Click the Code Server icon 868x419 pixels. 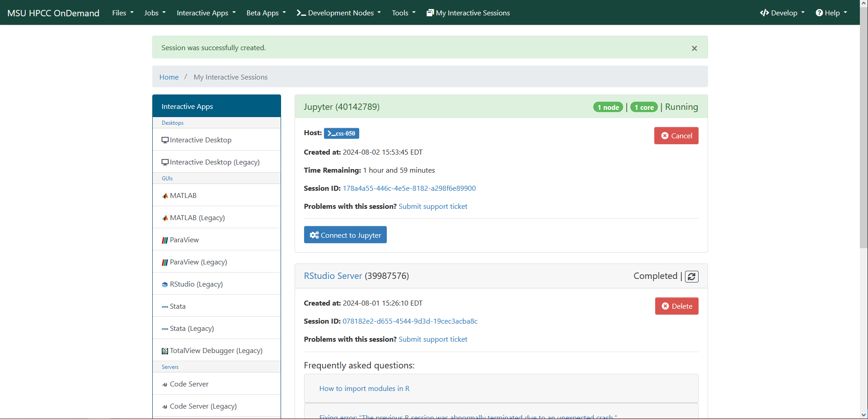[165, 385]
